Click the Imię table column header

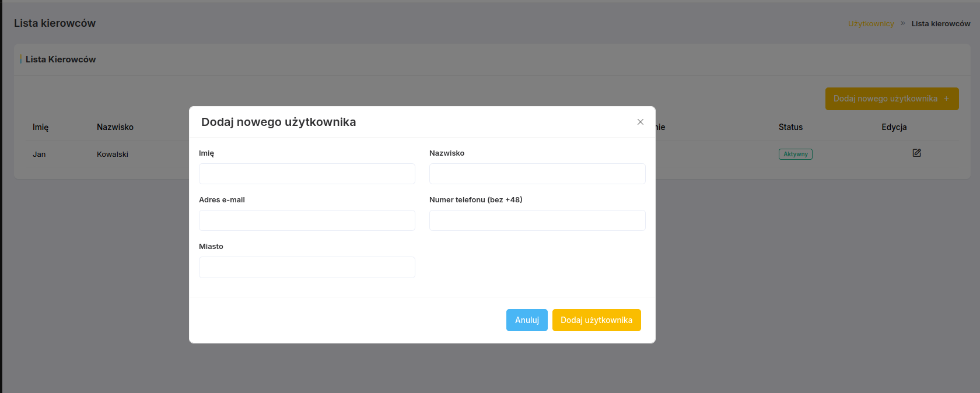41,127
